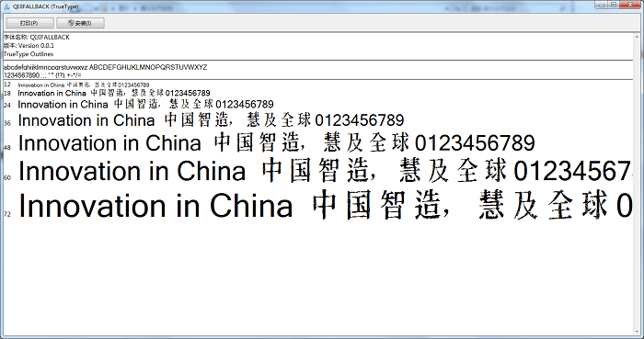Click the size 36 sample text line
Image resolution: width=644 pixels, height=339 pixels.
click(211, 120)
